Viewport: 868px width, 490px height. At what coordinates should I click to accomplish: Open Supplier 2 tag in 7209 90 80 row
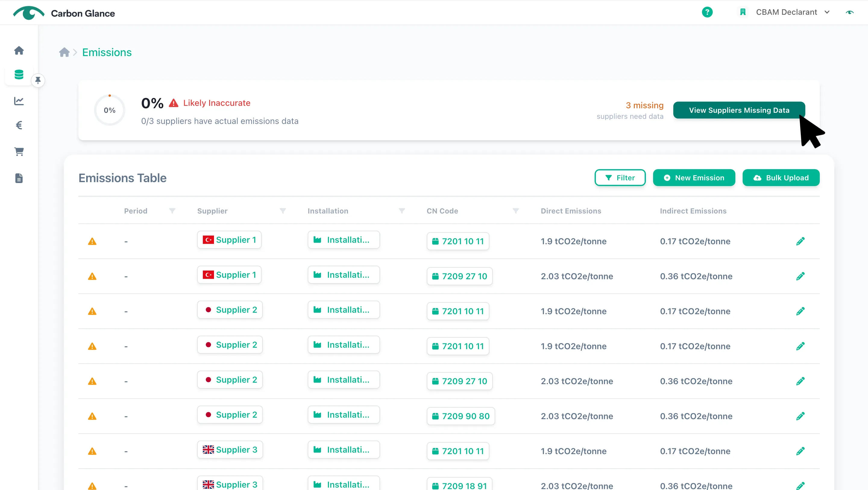click(x=230, y=415)
